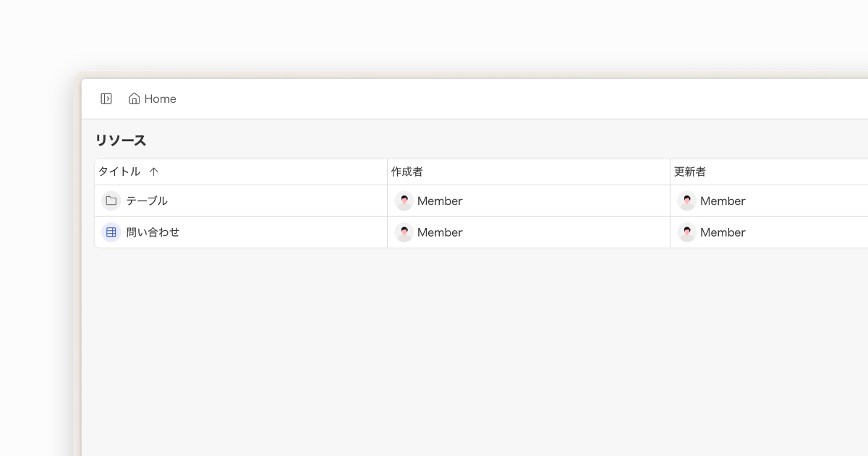Click updater avatar in テーブル row
Image resolution: width=868 pixels, height=456 pixels.
point(687,200)
